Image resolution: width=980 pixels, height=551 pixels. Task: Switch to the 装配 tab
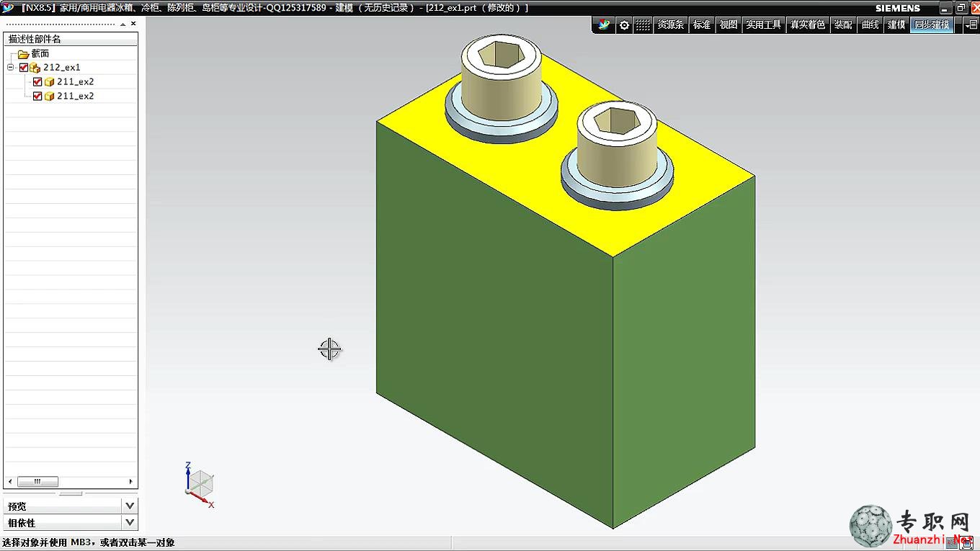click(843, 24)
